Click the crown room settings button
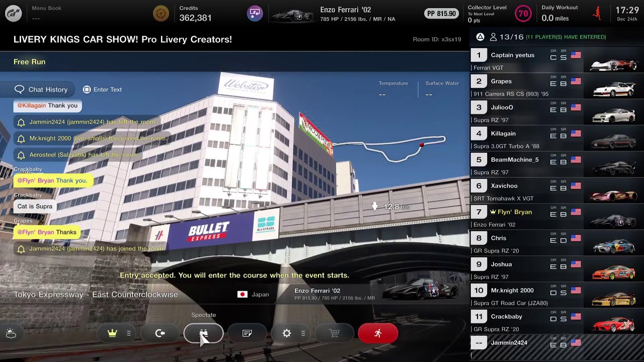This screenshot has height=362, width=644. (x=112, y=333)
